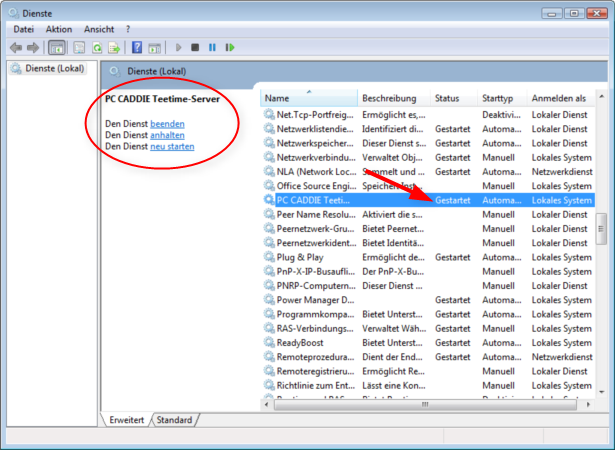This screenshot has height=450, width=615.
Task: Click the 'anhalten' link
Action: [167, 134]
